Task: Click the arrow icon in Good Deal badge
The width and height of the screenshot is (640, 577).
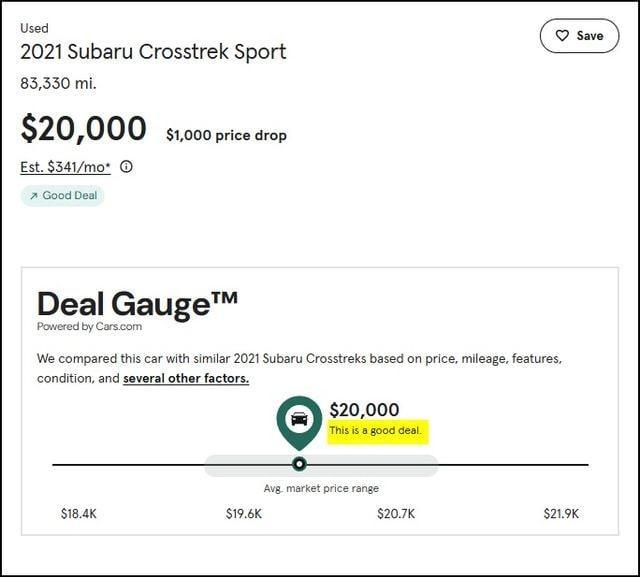Action: click(x=34, y=195)
